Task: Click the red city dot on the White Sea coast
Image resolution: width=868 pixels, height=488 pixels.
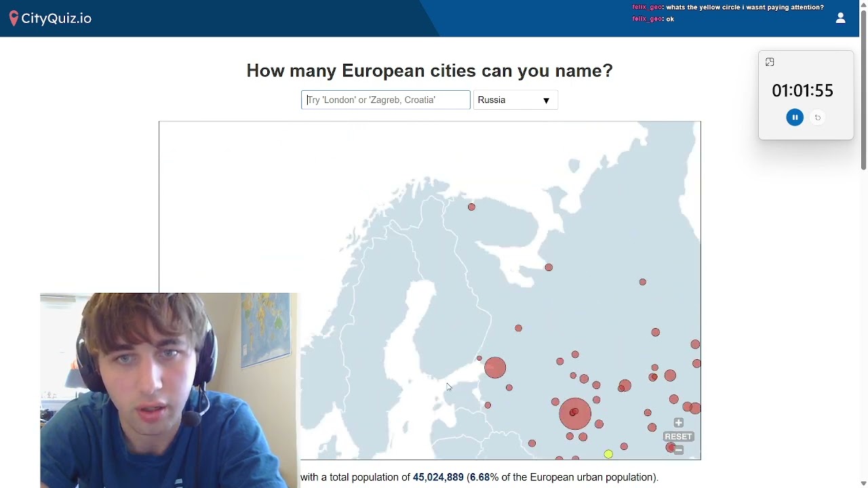Action: click(x=549, y=267)
